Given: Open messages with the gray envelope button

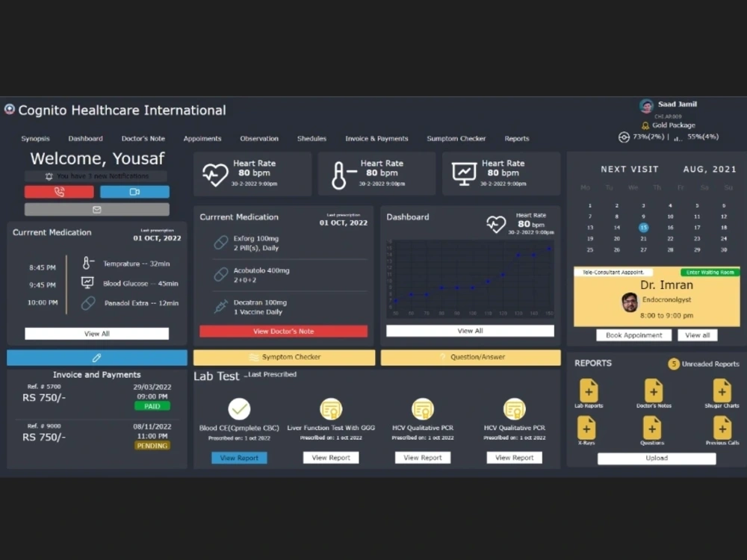Looking at the screenshot, I should pyautogui.click(x=96, y=210).
